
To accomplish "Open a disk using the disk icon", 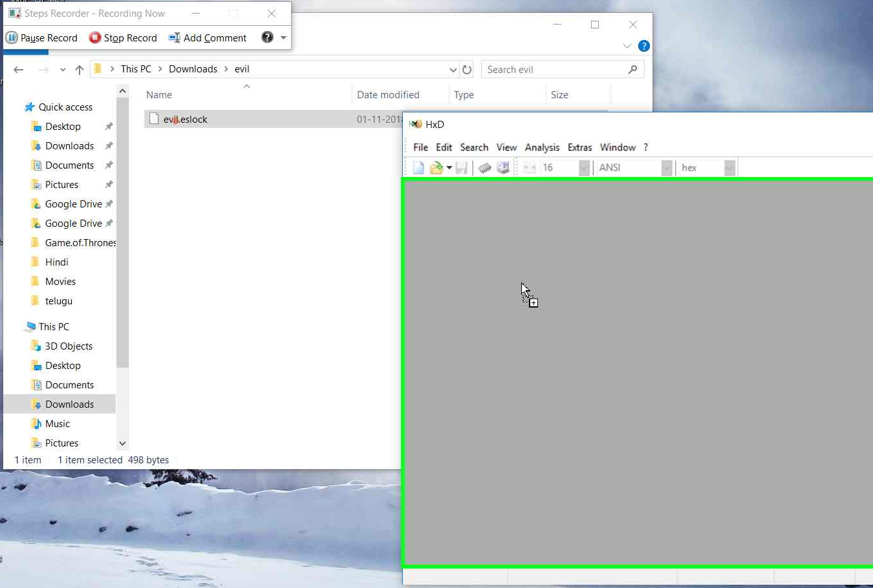I will tap(503, 167).
